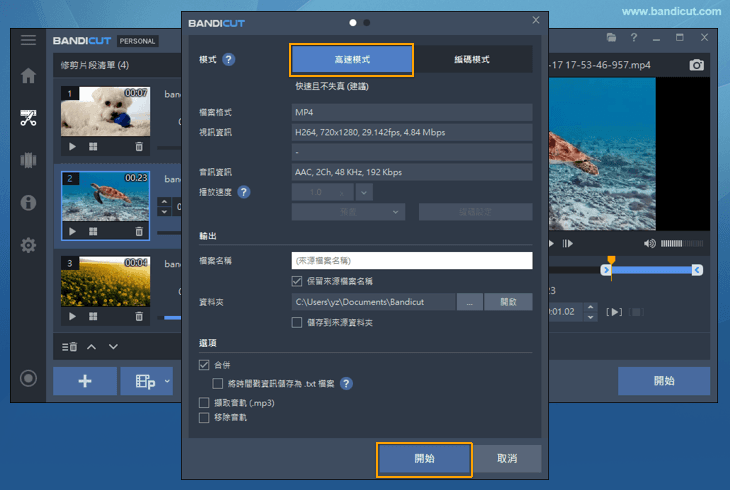Viewport: 730px width, 490px height.
Task: Open the Information icon in sidebar
Action: tap(28, 203)
